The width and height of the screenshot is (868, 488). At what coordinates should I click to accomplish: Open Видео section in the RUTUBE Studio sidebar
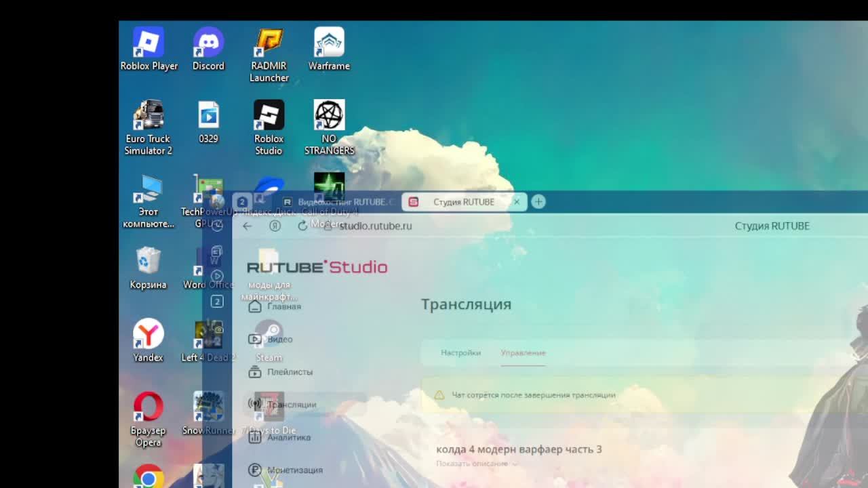pyautogui.click(x=271, y=339)
